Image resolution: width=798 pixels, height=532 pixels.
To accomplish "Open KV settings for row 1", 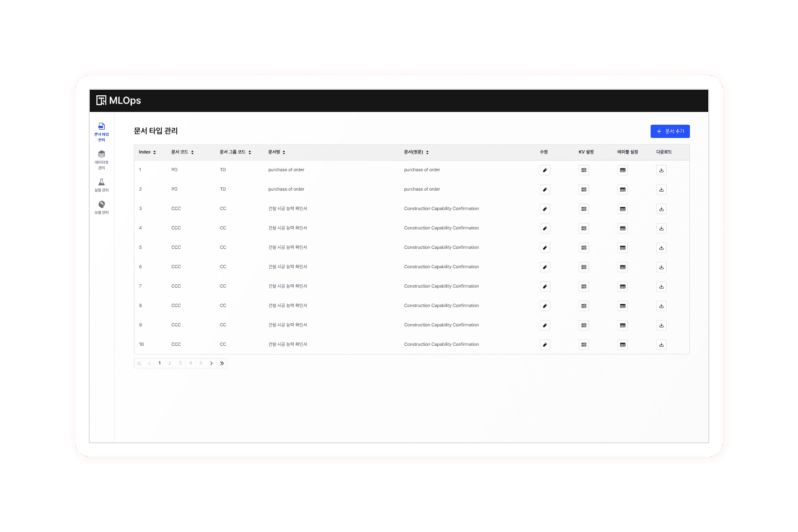I will click(584, 170).
